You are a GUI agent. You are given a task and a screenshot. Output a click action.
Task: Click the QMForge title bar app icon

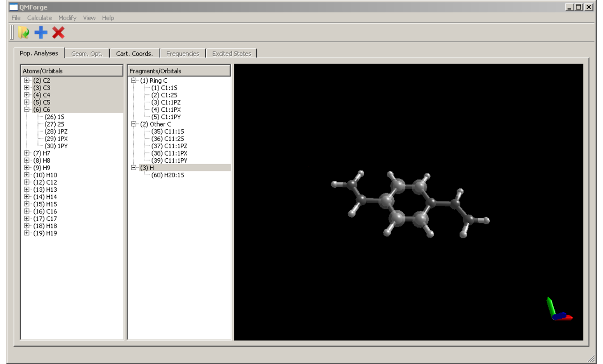[14, 7]
